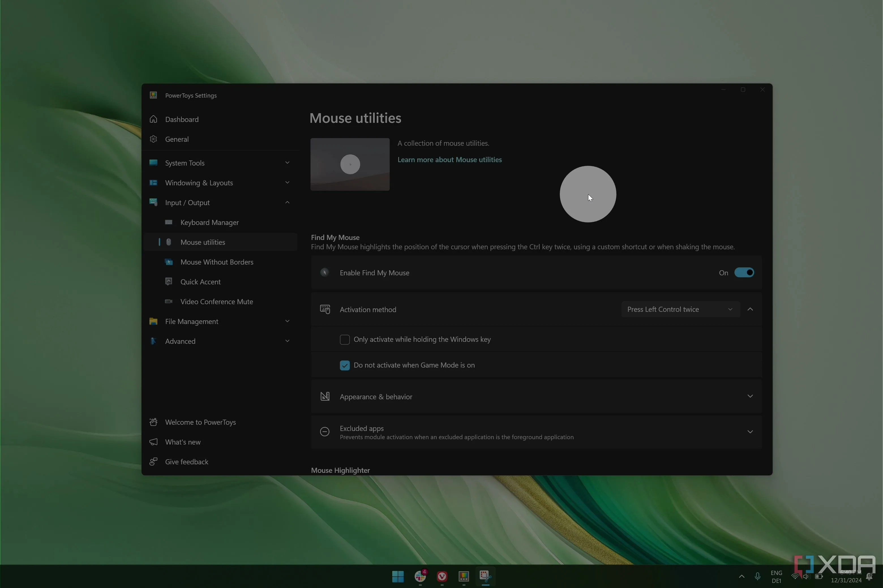883x588 pixels.
Task: Uncheck Do not activate when Game Mode is on
Action: coord(345,365)
